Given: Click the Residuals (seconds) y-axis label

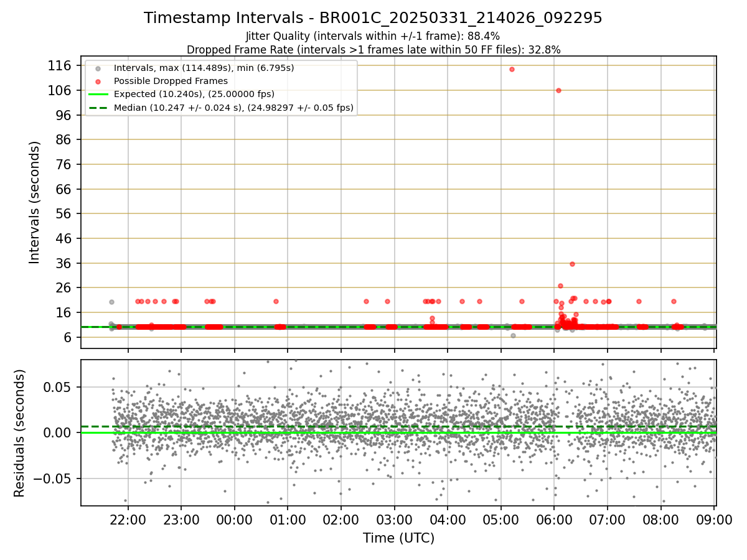Looking at the screenshot, I should pyautogui.click(x=20, y=433).
